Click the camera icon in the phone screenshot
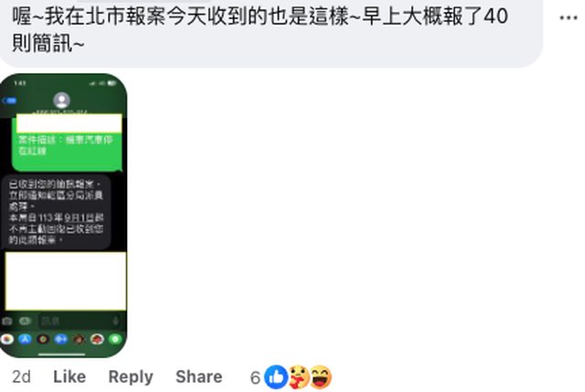This screenshot has height=392, width=585. pyautogui.click(x=7, y=321)
